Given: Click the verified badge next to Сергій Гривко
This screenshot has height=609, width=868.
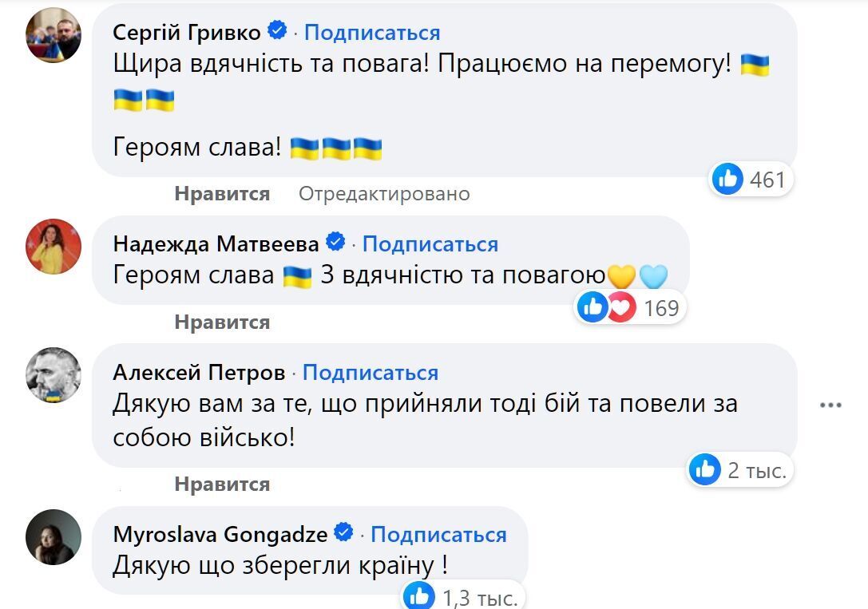Looking at the screenshot, I should pos(277,30).
